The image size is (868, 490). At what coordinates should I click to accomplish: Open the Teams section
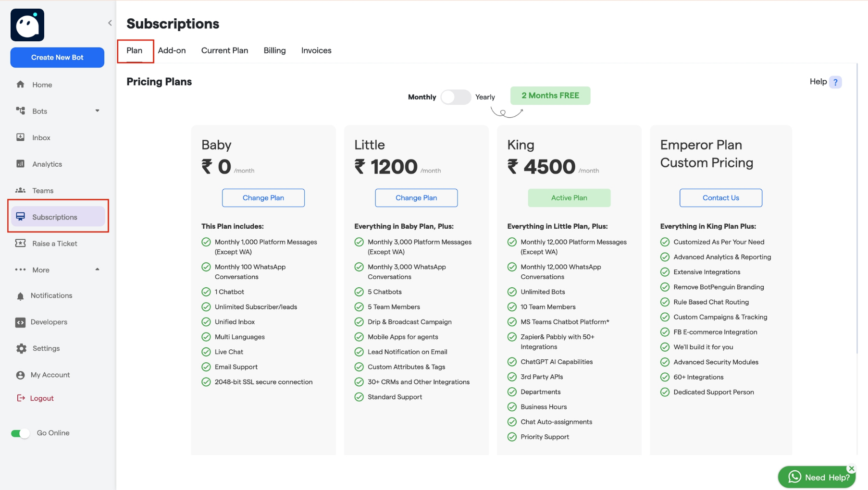coord(42,190)
